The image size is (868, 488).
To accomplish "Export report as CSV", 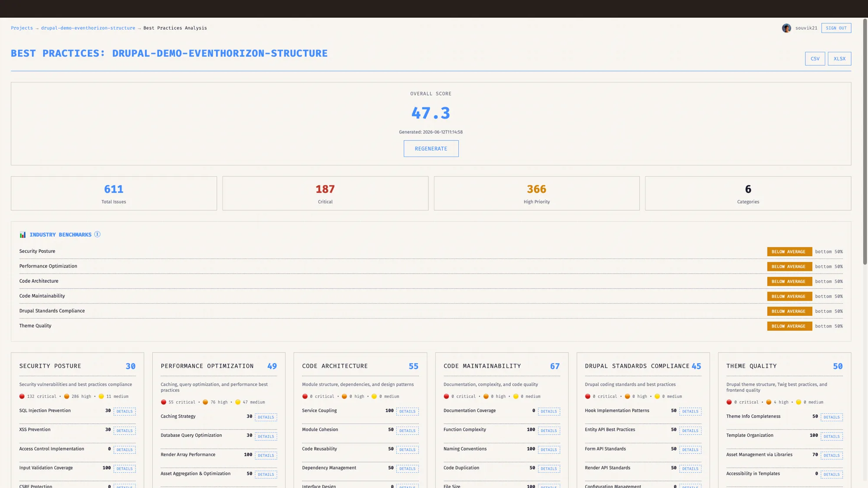I will (815, 59).
